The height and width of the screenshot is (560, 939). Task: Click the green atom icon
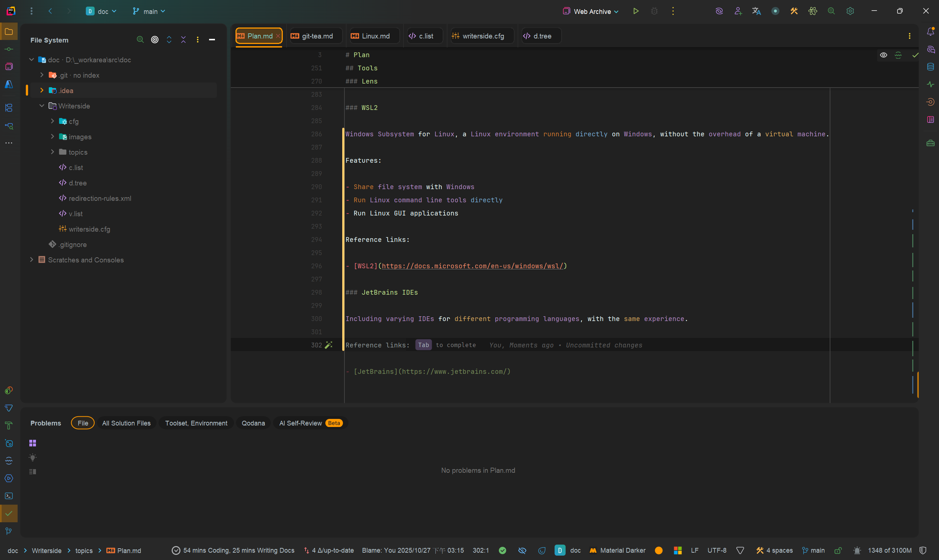click(813, 11)
